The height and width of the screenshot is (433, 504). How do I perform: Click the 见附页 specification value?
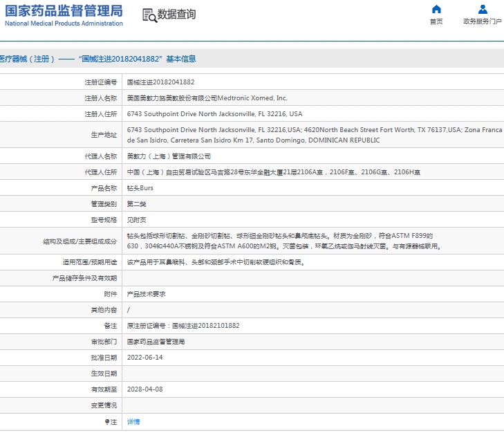[x=137, y=220]
